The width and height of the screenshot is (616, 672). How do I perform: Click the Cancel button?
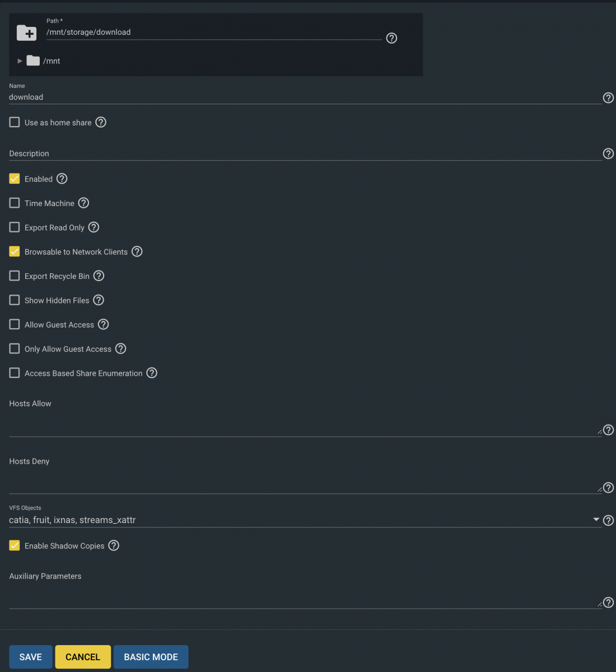click(83, 657)
